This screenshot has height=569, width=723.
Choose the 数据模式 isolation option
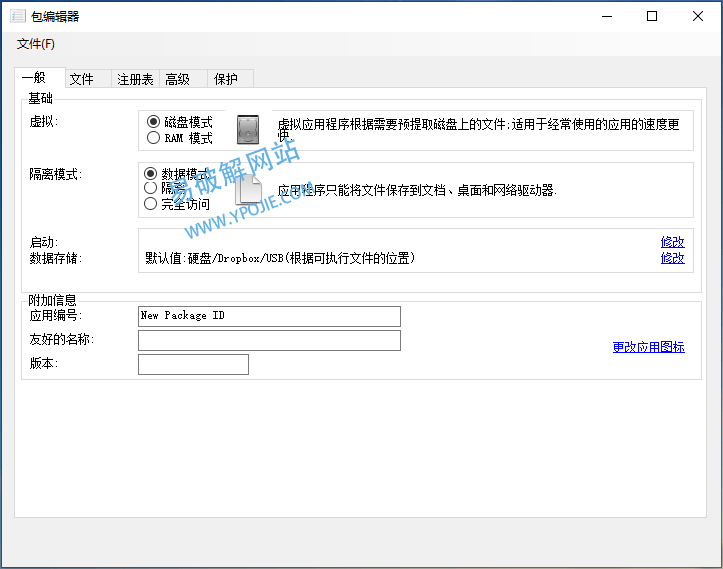(151, 173)
